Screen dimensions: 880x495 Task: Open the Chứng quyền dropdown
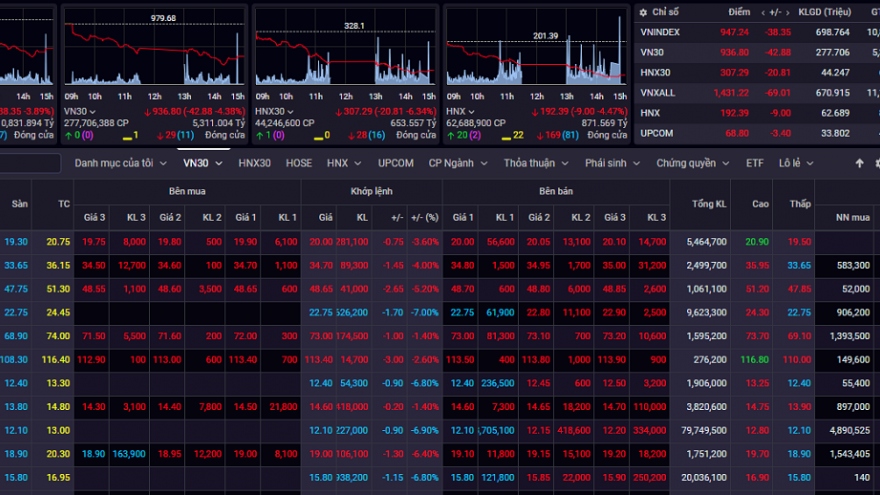coord(692,163)
